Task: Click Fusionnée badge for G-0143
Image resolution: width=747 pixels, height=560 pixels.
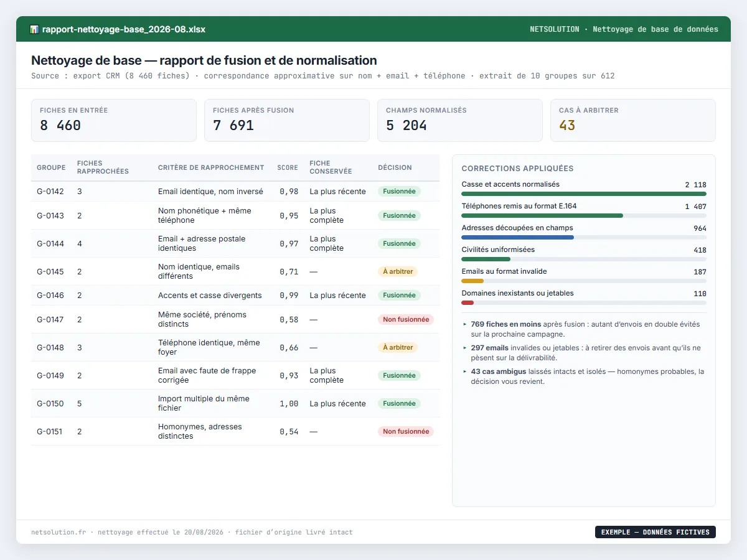Action: tap(399, 215)
